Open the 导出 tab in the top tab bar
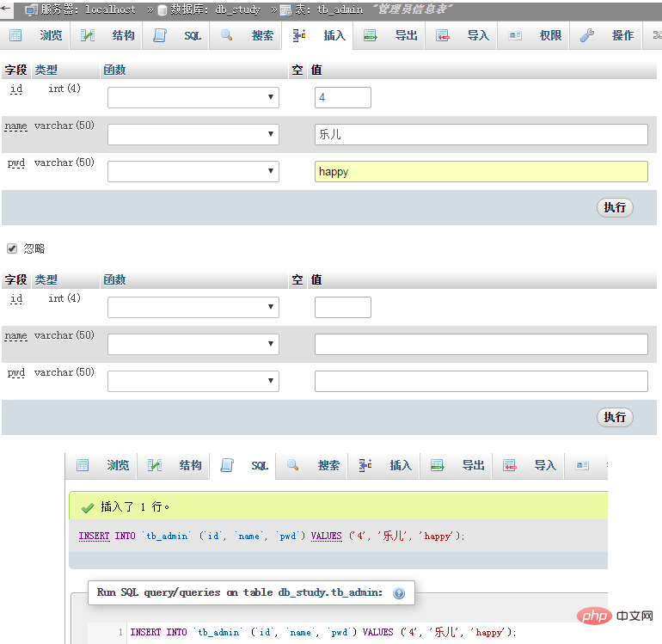662x644 pixels. 389,35
